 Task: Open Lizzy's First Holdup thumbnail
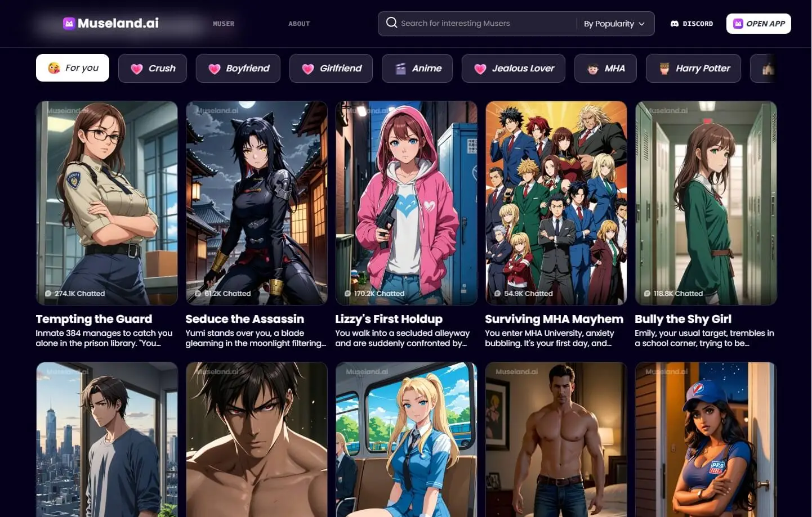tap(407, 203)
